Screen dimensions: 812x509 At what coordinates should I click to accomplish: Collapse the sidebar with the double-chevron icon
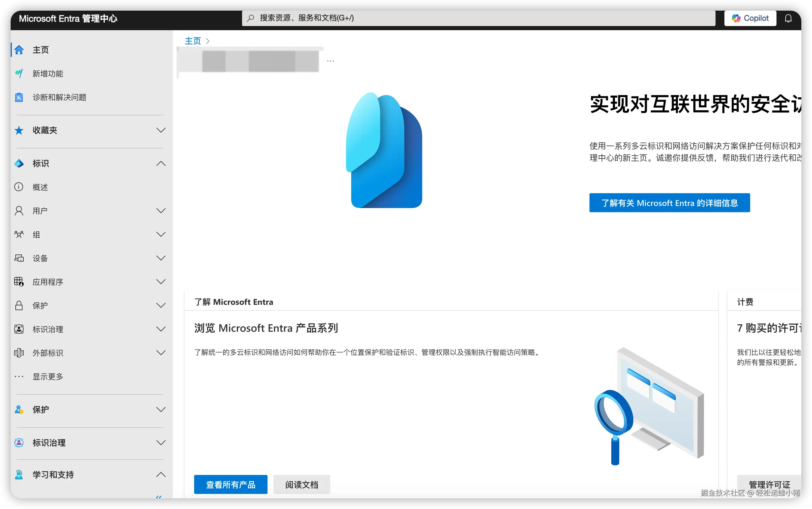pyautogui.click(x=159, y=497)
